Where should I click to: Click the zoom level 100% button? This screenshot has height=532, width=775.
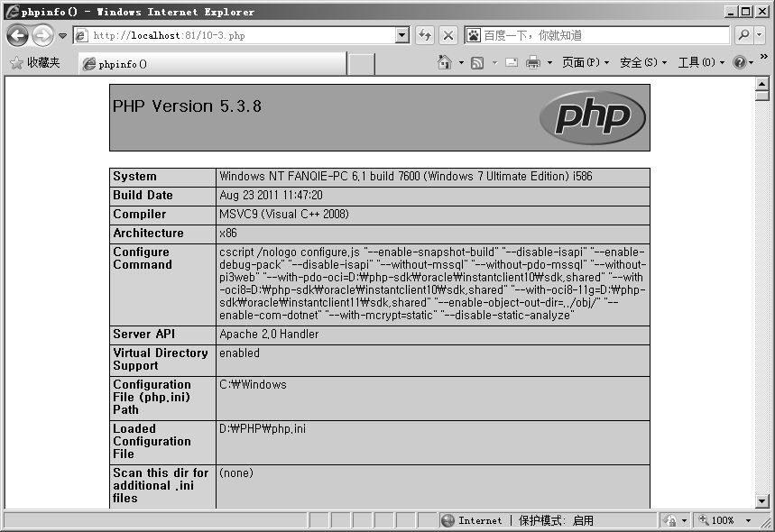coord(716,520)
